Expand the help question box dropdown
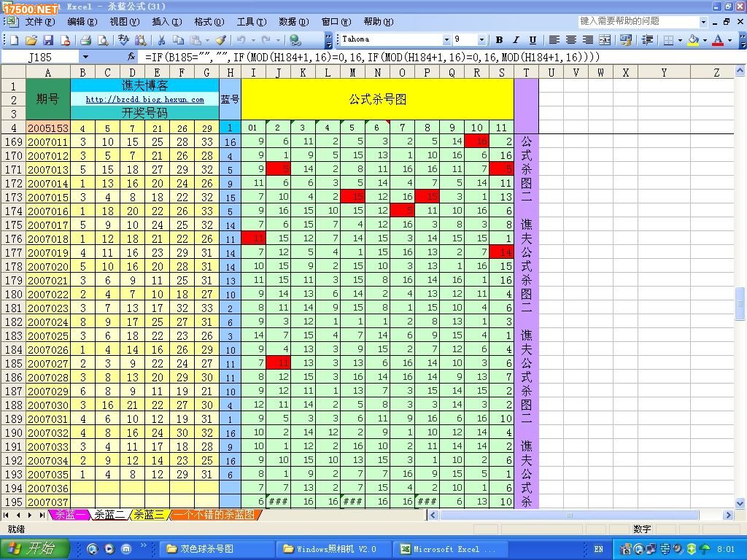747x560 pixels. coord(704,22)
